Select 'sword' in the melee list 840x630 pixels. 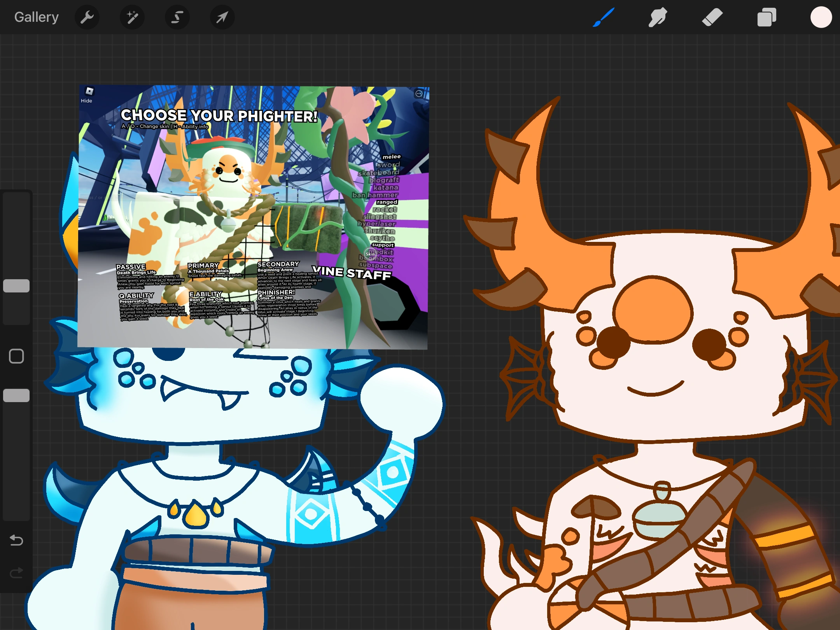[x=388, y=164]
